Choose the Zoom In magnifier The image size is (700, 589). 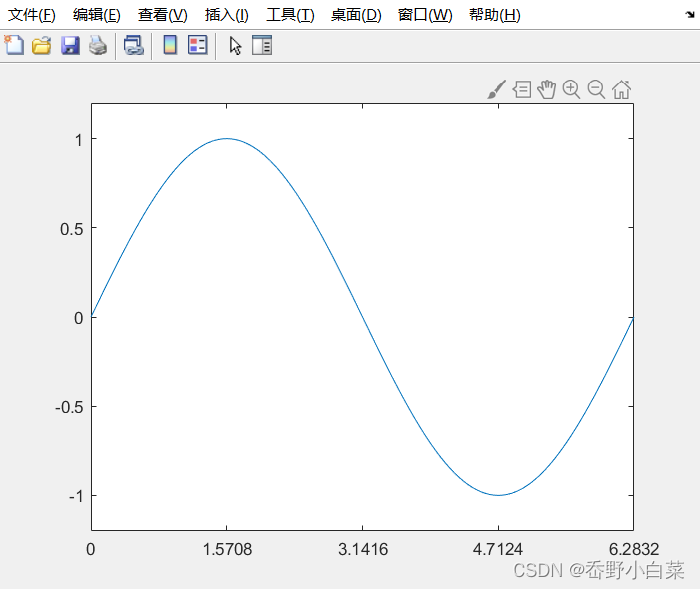571,90
